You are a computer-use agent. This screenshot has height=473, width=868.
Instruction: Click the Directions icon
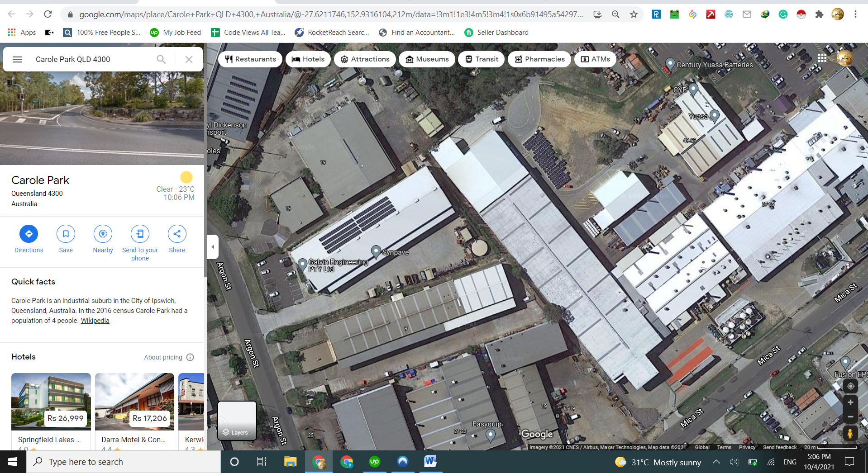click(29, 234)
